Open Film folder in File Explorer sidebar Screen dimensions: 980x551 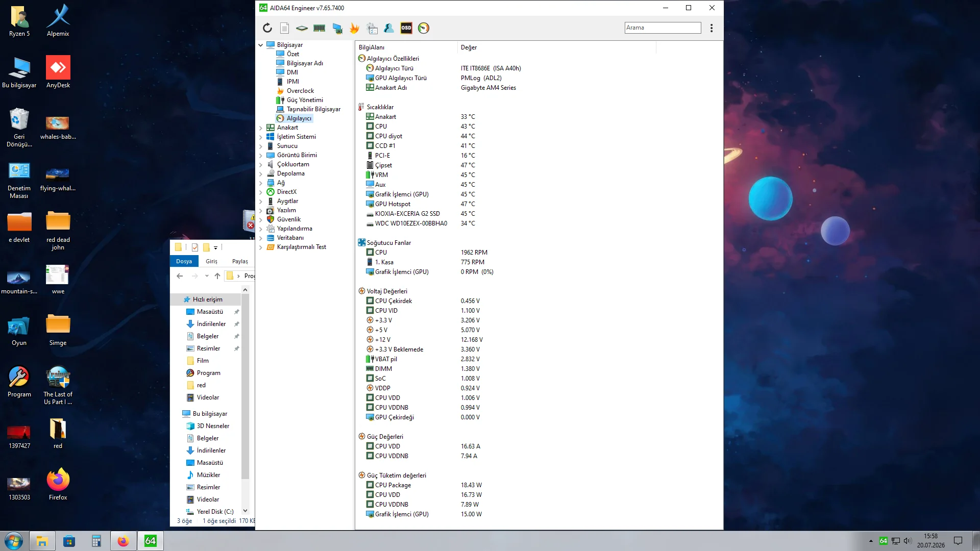click(202, 361)
